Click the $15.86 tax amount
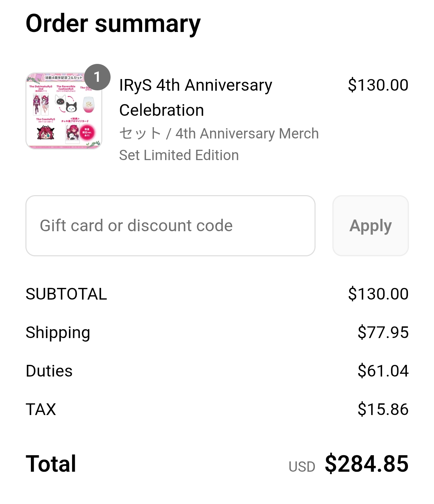Viewport: 434px width, 504px height. click(383, 410)
